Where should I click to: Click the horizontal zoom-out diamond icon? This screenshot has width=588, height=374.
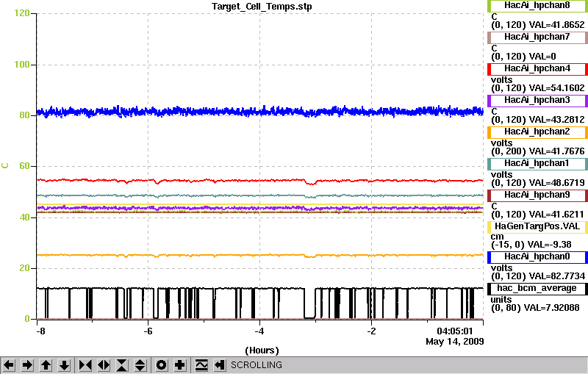click(104, 364)
